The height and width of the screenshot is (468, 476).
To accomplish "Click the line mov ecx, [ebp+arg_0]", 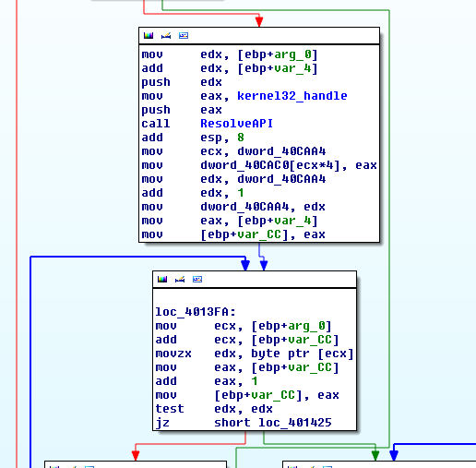I will point(244,326).
